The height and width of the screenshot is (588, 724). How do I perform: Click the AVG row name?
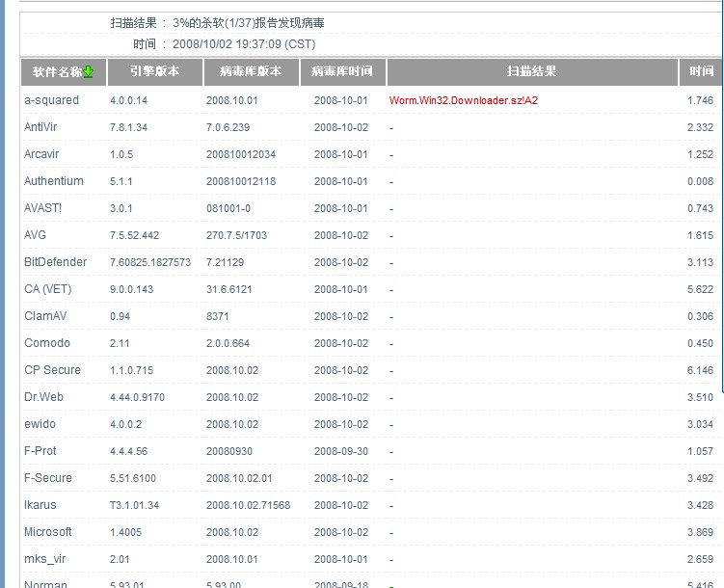click(x=35, y=235)
